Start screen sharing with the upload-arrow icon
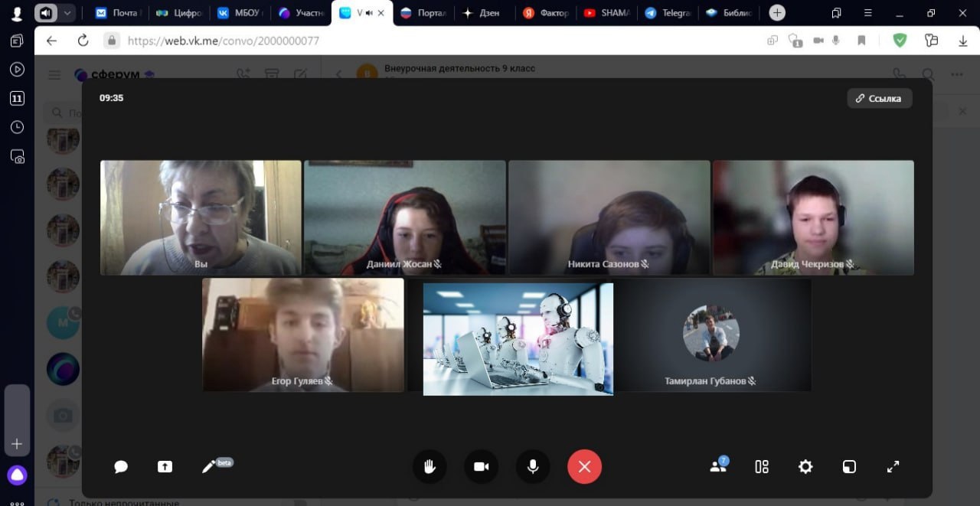Viewport: 980px width, 506px height. [x=165, y=467]
